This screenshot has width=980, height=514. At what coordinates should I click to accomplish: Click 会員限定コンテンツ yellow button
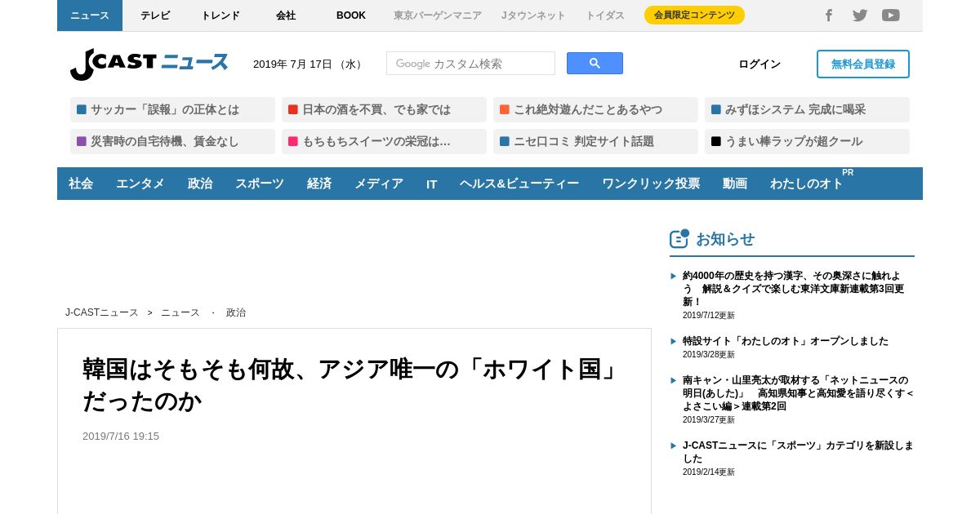pyautogui.click(x=694, y=16)
